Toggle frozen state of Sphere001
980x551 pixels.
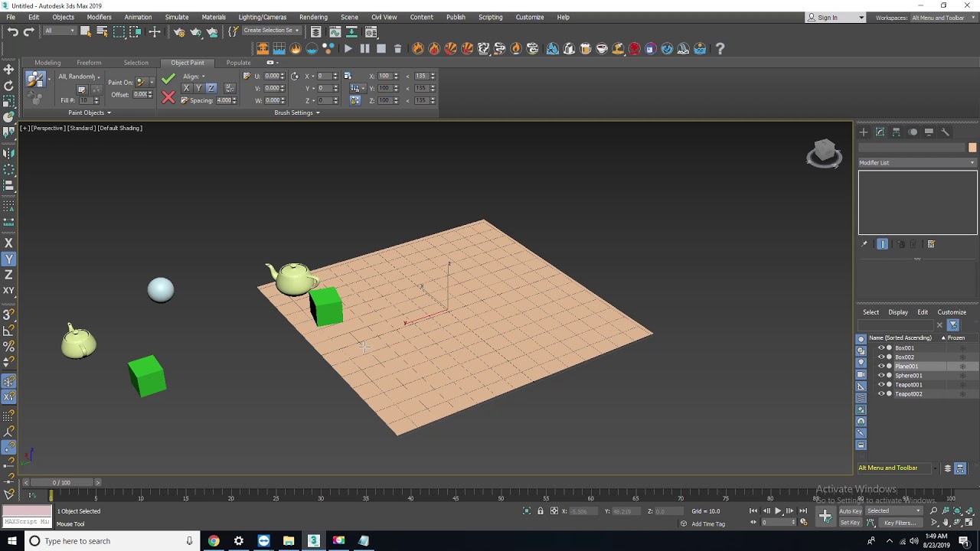(962, 376)
